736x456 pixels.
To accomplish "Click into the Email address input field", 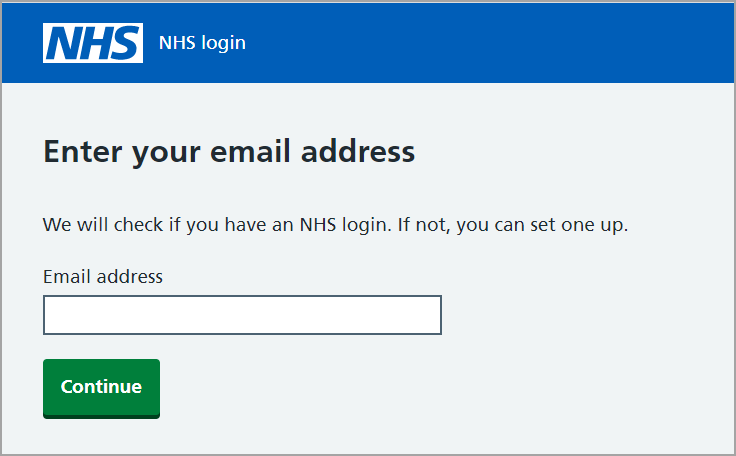I will click(x=242, y=315).
